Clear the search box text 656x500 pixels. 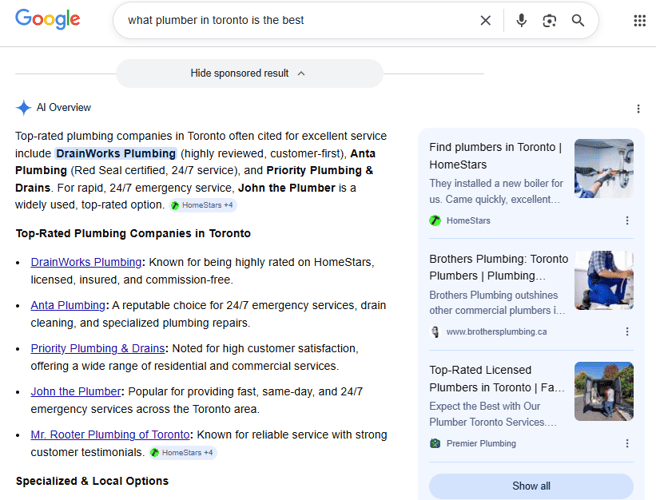(x=485, y=20)
